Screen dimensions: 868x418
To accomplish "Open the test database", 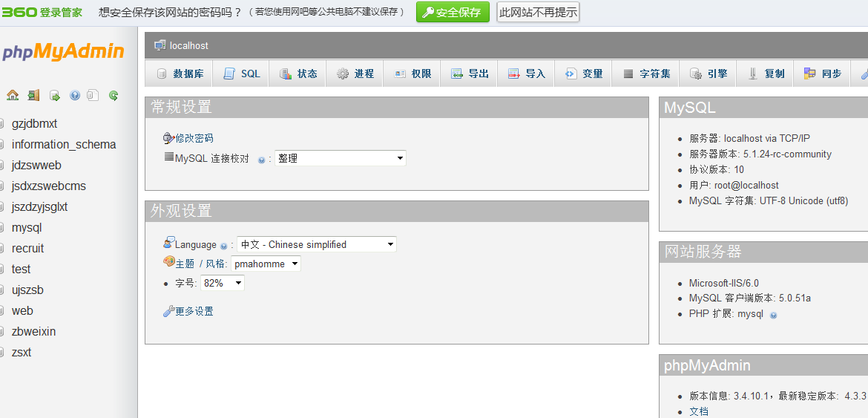I will (21, 269).
